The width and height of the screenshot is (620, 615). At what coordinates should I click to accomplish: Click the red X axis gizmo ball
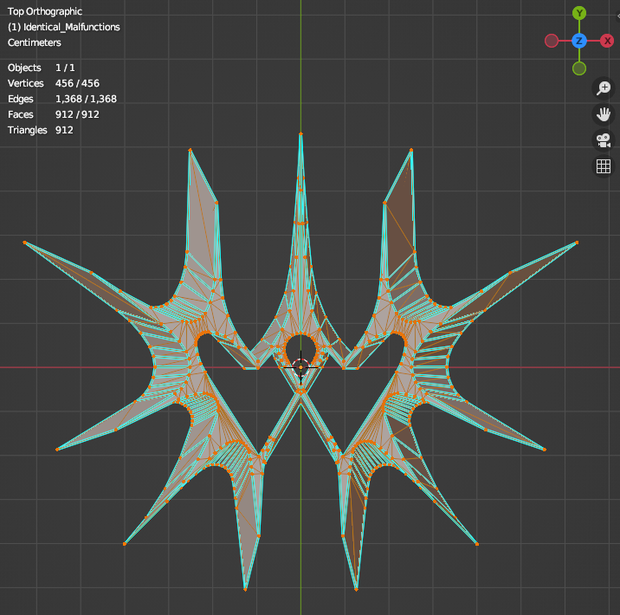click(x=607, y=41)
